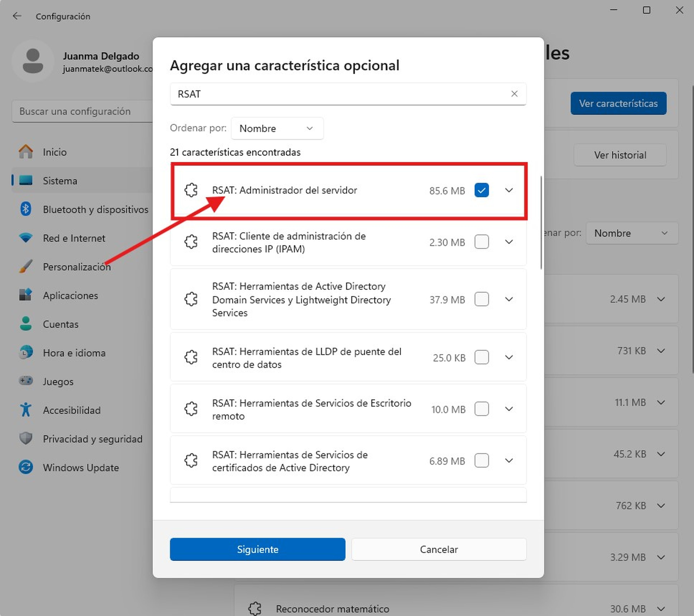Check Herramientas de Active Directory Domain Services box
The width and height of the screenshot is (694, 616).
pos(481,299)
